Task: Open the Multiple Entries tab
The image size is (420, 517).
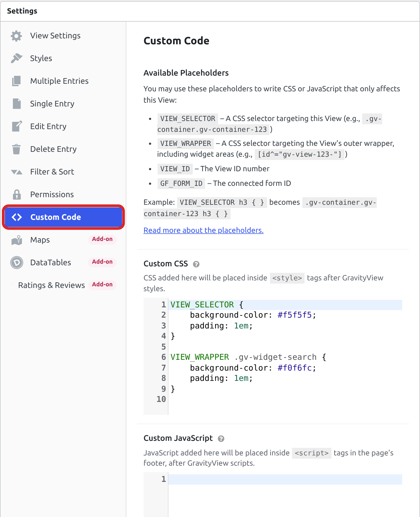Action: 64,81
